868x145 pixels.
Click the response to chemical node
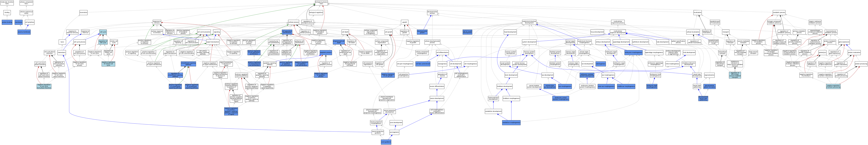[x=85, y=32]
